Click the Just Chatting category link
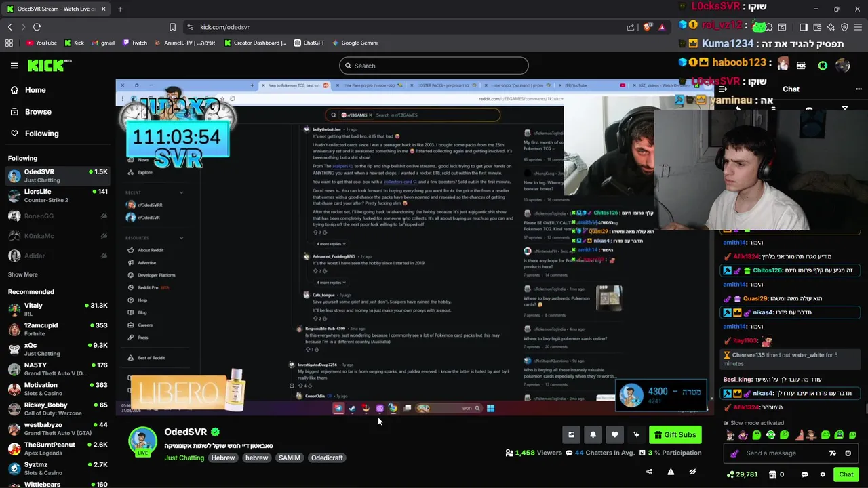The width and height of the screenshot is (868, 488). coord(184,457)
